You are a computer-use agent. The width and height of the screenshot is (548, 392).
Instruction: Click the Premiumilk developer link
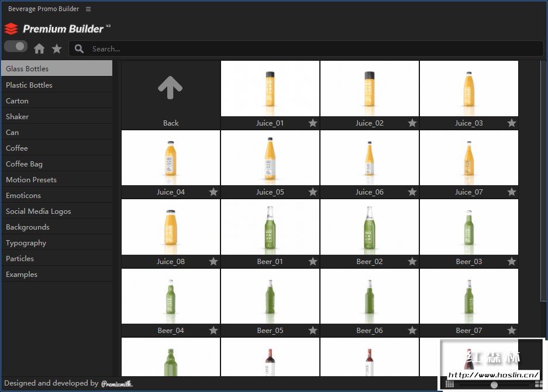(117, 384)
